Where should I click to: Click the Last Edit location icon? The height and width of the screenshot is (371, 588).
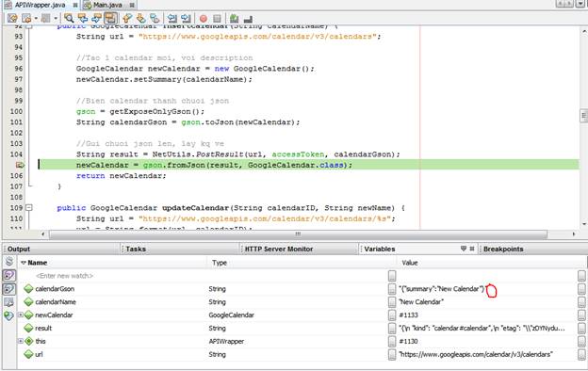pyautogui.click(x=12, y=18)
